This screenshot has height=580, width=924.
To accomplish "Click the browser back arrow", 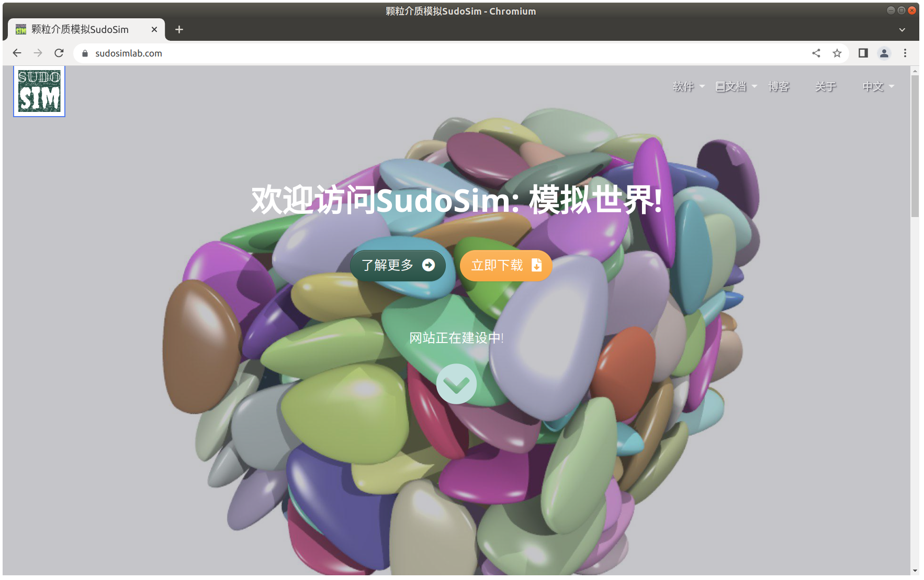I will click(17, 53).
